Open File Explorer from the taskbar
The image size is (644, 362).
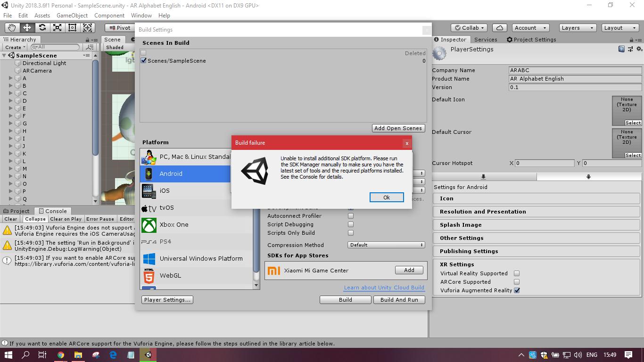tap(78, 355)
